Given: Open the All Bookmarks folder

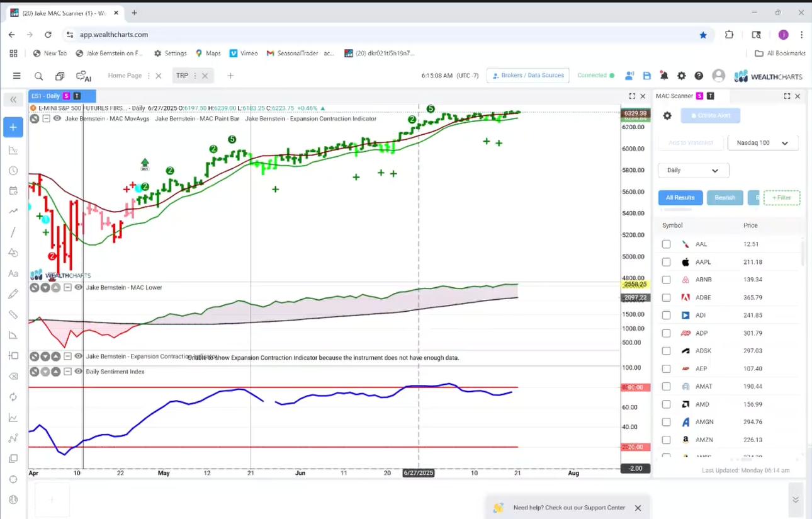Looking at the screenshot, I should [x=780, y=54].
